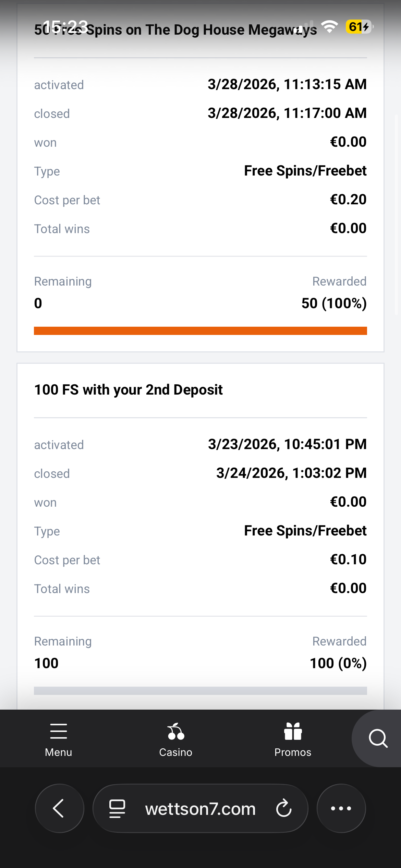Select the '100 FS with your 2nd Deposit' title
This screenshot has width=401, height=868.
coord(129,390)
